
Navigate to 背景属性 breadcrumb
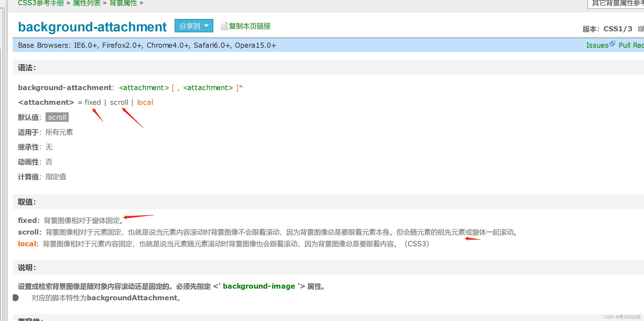(123, 3)
